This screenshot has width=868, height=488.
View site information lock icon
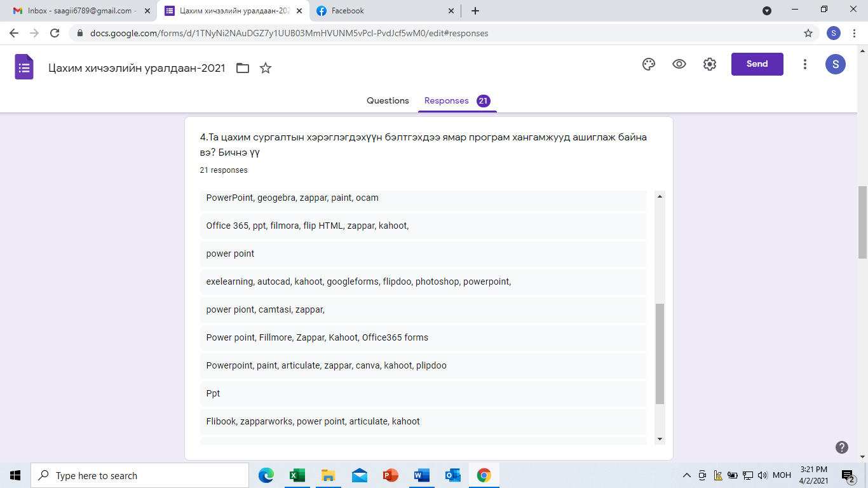(80, 33)
